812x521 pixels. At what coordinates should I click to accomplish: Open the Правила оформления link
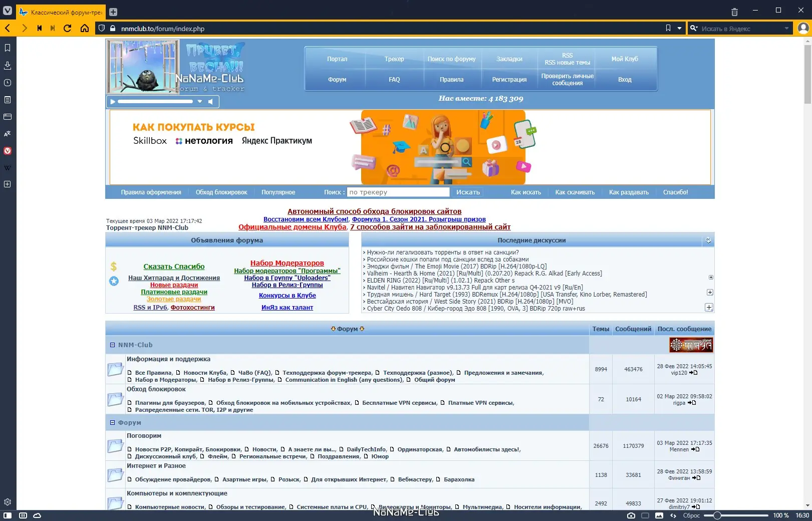click(x=151, y=192)
